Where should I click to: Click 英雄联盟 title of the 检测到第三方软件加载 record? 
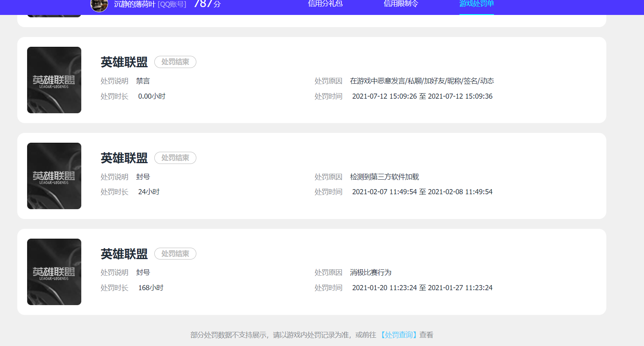(124, 158)
